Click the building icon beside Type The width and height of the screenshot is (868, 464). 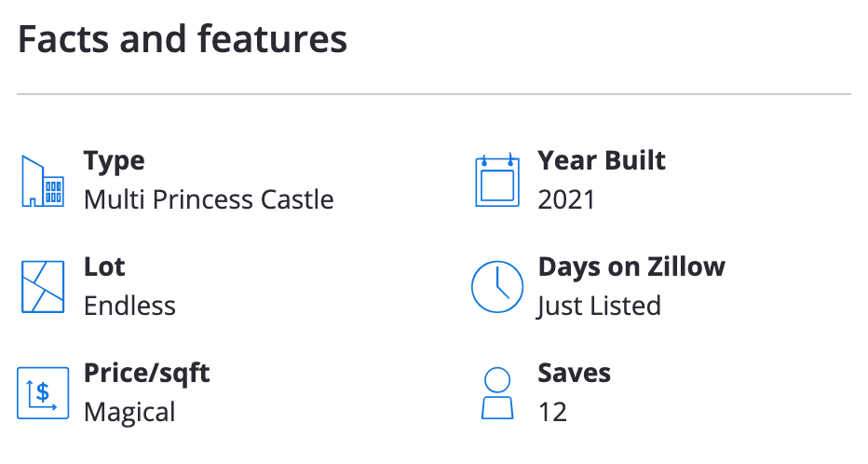point(42,182)
